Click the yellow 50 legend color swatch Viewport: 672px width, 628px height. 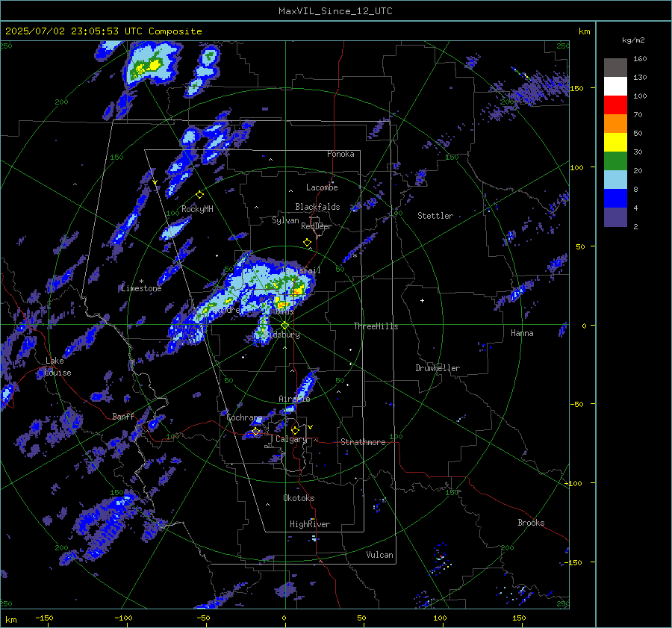click(x=615, y=143)
